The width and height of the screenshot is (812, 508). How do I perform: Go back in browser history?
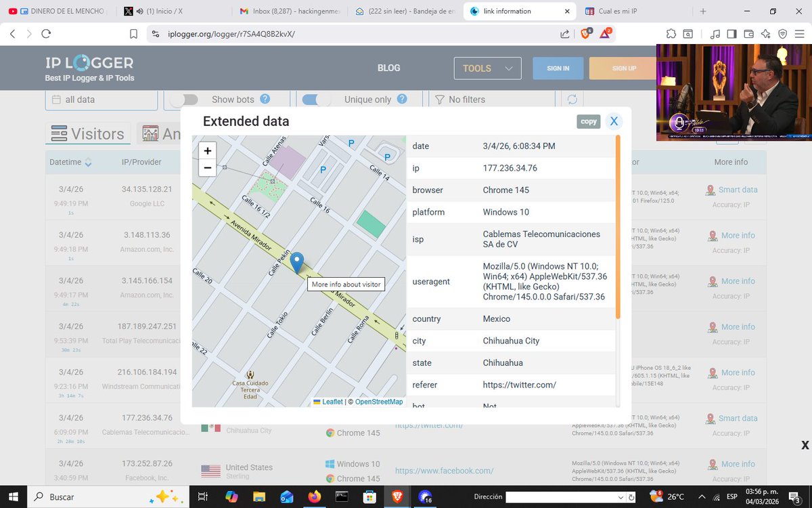(x=12, y=33)
